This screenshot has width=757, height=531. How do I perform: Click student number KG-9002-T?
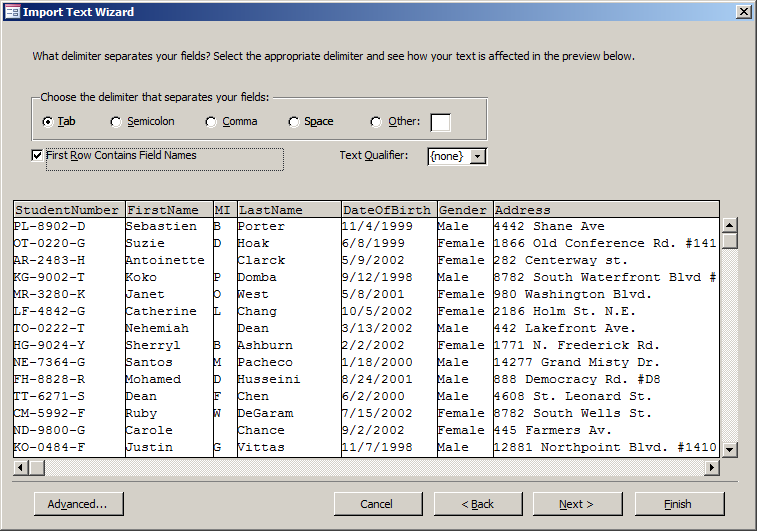pos(50,277)
